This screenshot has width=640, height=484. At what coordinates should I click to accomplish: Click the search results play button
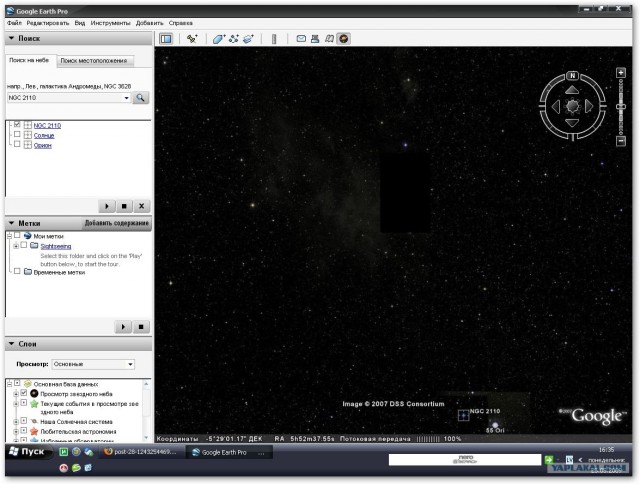click(107, 206)
